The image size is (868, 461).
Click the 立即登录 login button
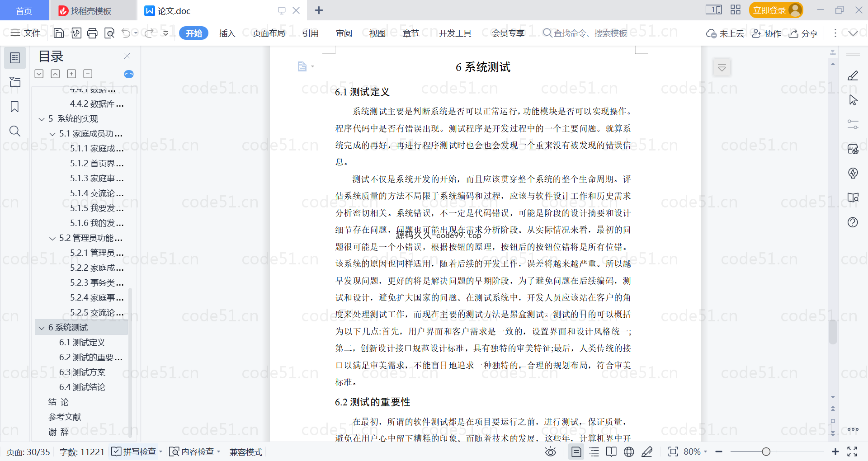(776, 10)
